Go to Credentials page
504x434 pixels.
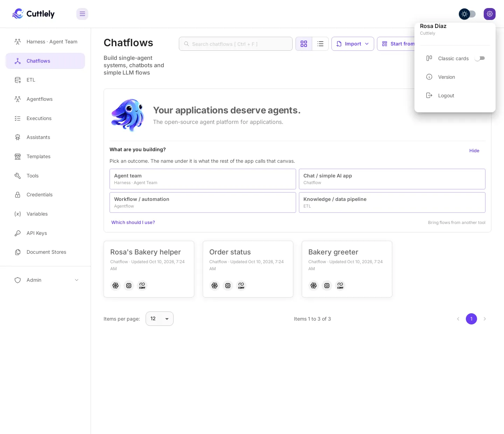click(x=45, y=195)
